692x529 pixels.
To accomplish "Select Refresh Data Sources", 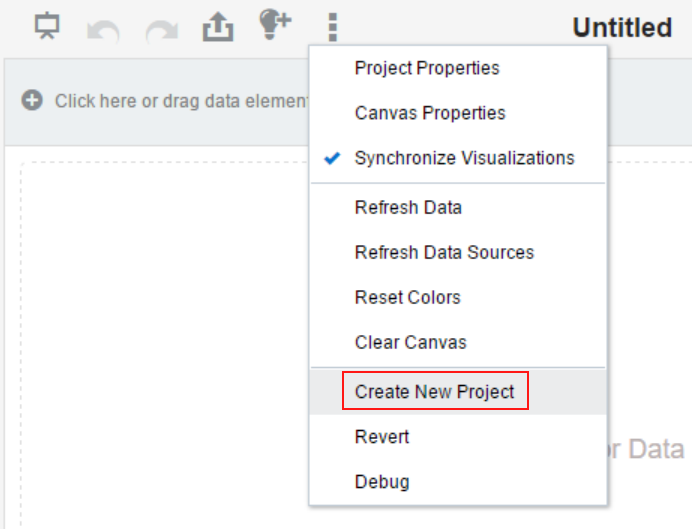I will (x=458, y=252).
